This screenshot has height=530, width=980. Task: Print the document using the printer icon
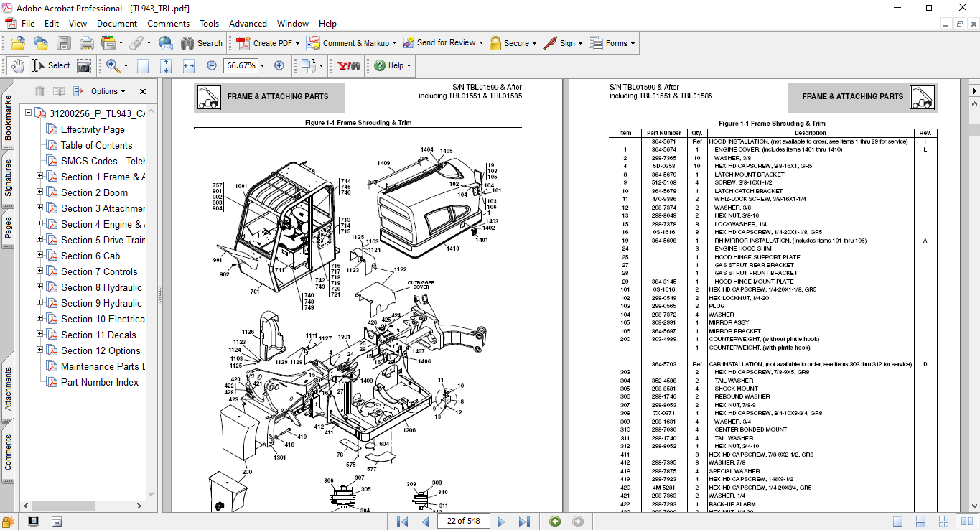pos(86,43)
